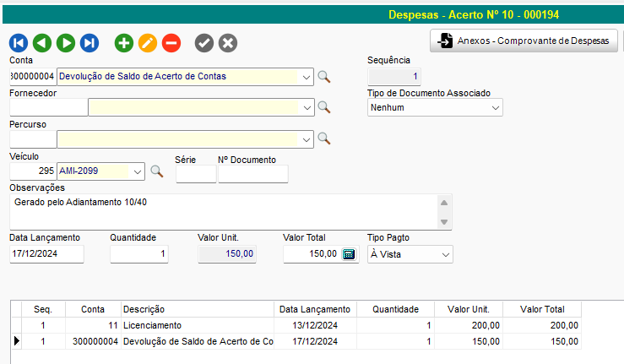Confirm changes with checkmark icon

click(x=204, y=42)
